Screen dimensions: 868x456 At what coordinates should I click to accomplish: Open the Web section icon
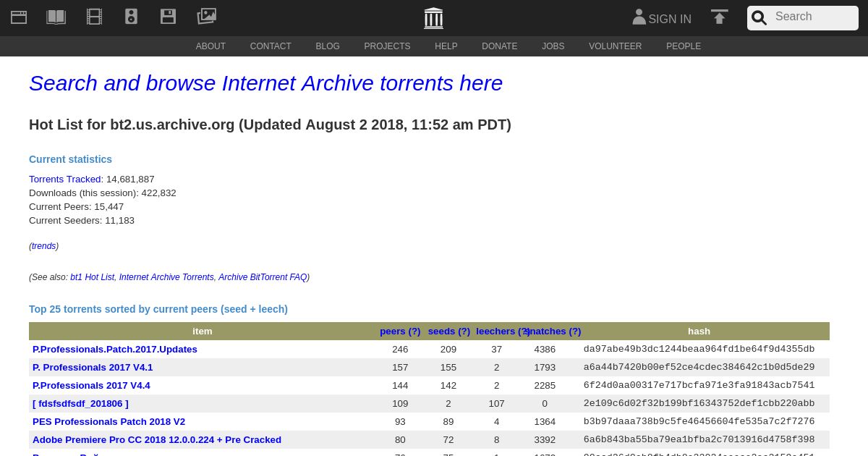(x=19, y=17)
